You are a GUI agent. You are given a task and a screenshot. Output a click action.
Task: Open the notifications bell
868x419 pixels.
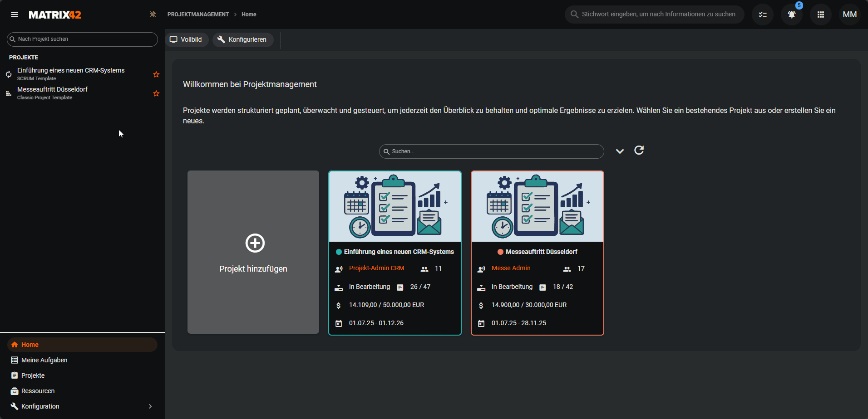click(x=791, y=15)
